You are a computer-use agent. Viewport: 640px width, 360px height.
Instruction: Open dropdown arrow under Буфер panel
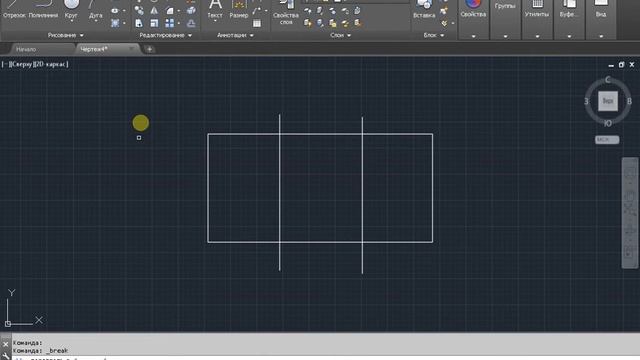click(x=569, y=36)
